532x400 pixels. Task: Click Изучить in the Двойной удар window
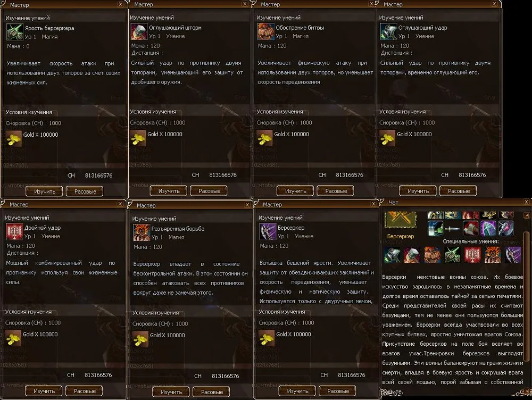click(44, 391)
